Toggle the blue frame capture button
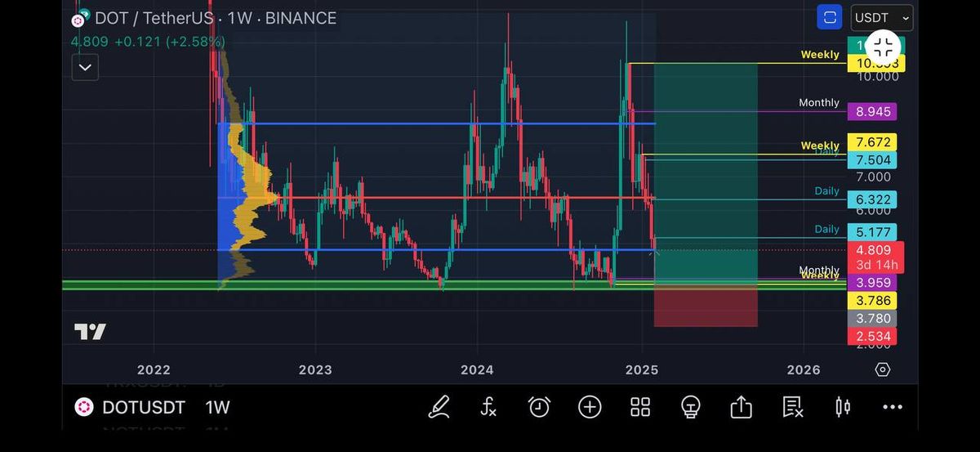The height and width of the screenshot is (452, 980). click(x=830, y=17)
